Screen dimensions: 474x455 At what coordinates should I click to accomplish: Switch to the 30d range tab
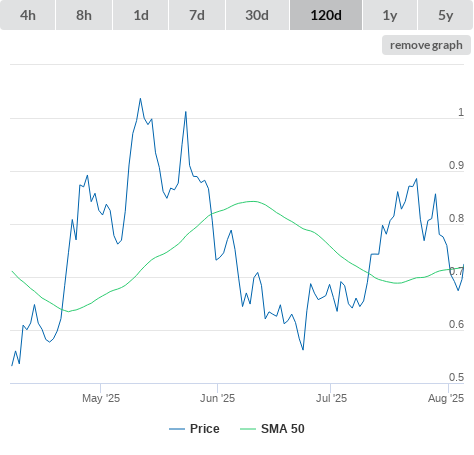pyautogui.click(x=257, y=15)
